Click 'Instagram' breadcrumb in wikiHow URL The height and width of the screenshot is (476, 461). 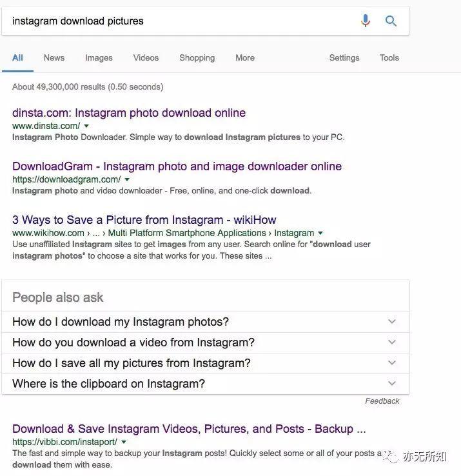(294, 233)
